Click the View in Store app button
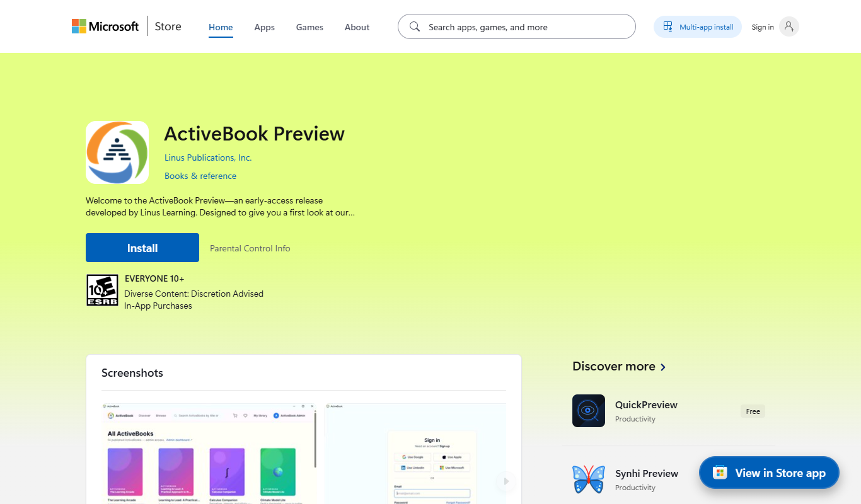The width and height of the screenshot is (861, 504). pos(769,472)
